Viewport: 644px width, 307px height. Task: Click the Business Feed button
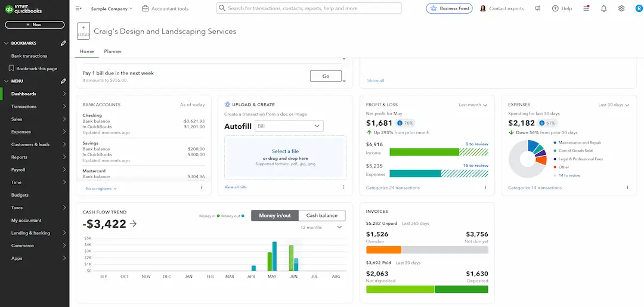pos(449,8)
